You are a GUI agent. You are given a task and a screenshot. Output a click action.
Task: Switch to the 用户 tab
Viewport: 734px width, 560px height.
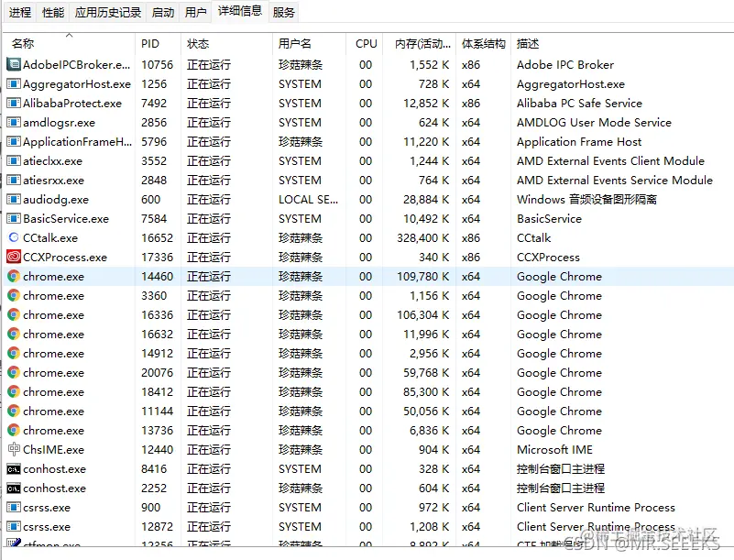coord(196,12)
